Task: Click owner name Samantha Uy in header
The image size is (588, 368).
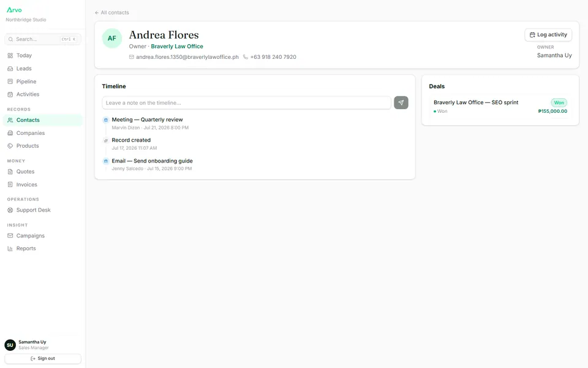Action: click(554, 56)
